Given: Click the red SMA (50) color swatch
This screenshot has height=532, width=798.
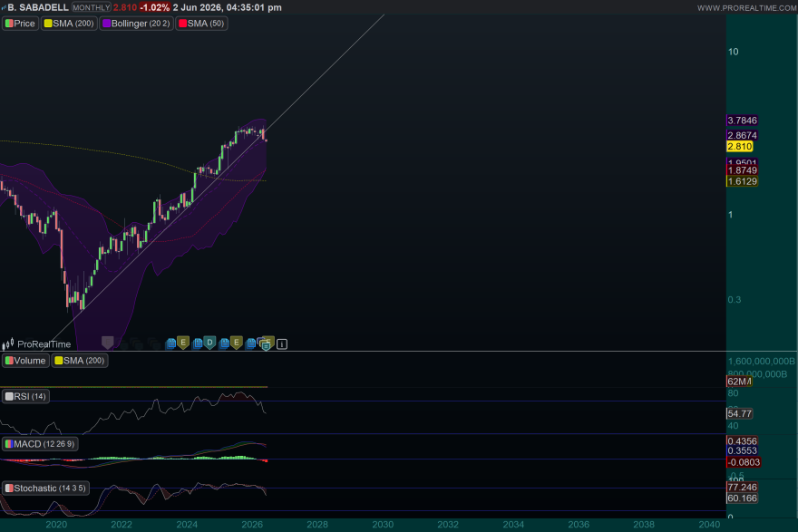Looking at the screenshot, I should coord(182,24).
